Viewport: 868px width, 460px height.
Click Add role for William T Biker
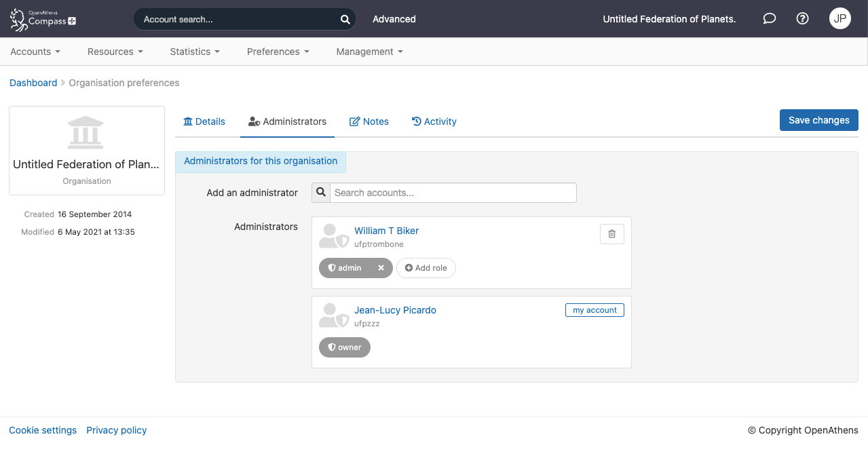(x=426, y=267)
